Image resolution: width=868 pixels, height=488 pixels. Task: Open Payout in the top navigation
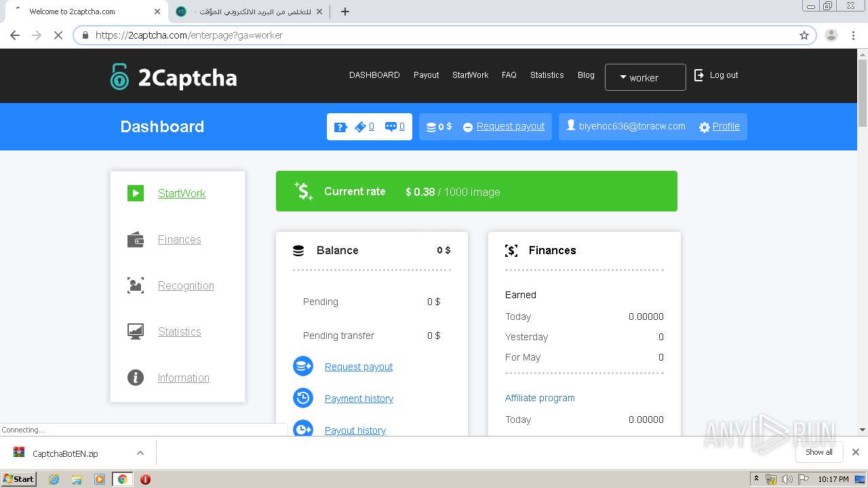[427, 75]
